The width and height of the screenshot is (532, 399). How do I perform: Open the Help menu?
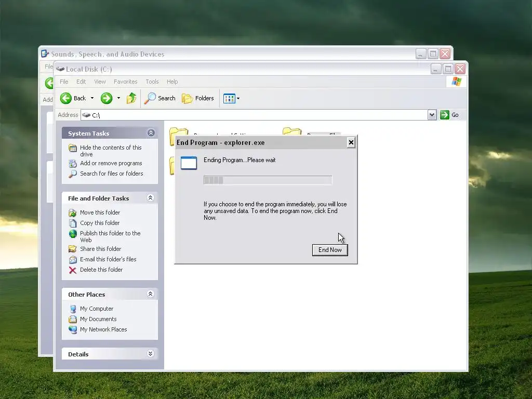coord(172,82)
